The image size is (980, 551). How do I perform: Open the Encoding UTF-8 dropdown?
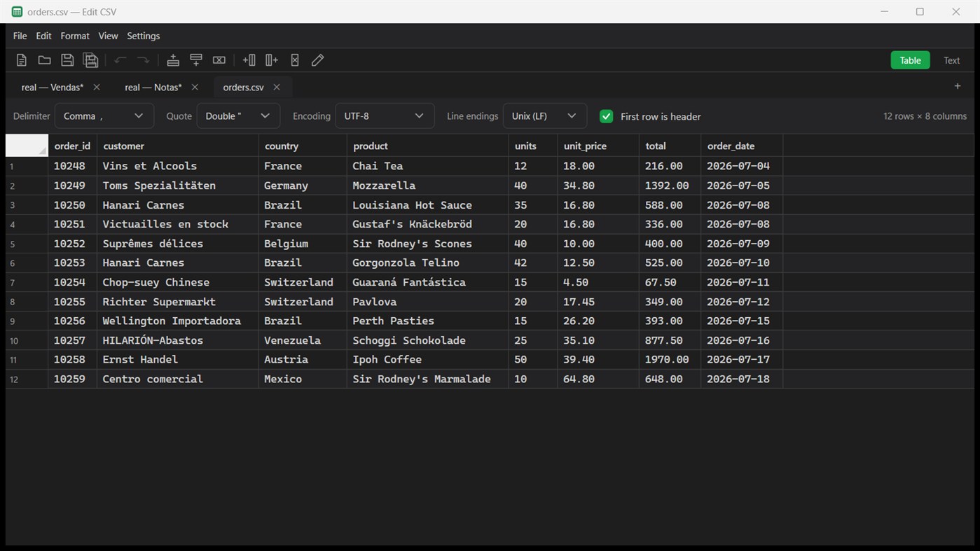[385, 116]
